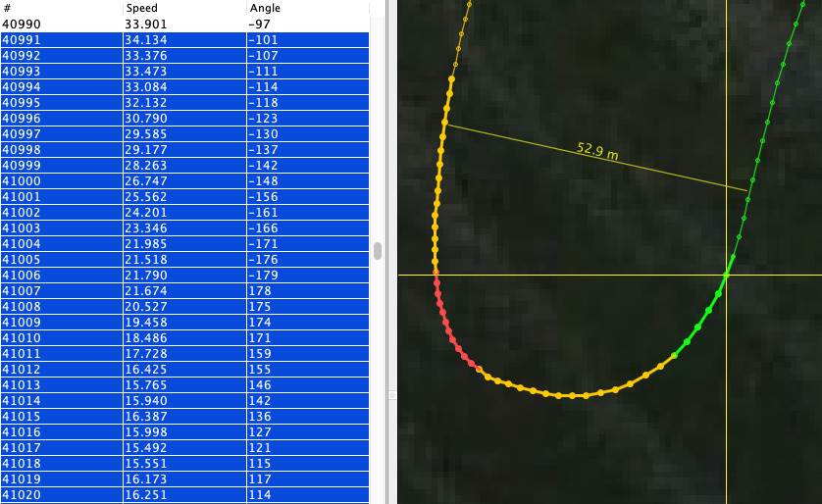The height and width of the screenshot is (504, 822).
Task: Click the table's vertical scrollbar thumb
Action: [x=378, y=251]
